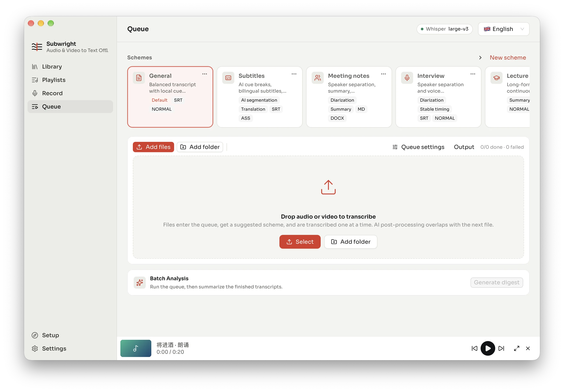This screenshot has width=564, height=392.
Task: Close the mini player
Action: coord(528,348)
